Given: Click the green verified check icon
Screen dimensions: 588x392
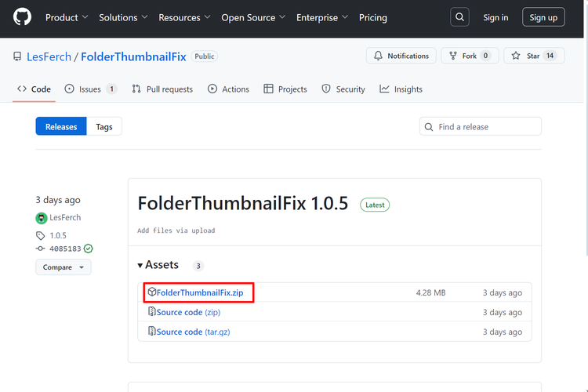Looking at the screenshot, I should (x=88, y=249).
